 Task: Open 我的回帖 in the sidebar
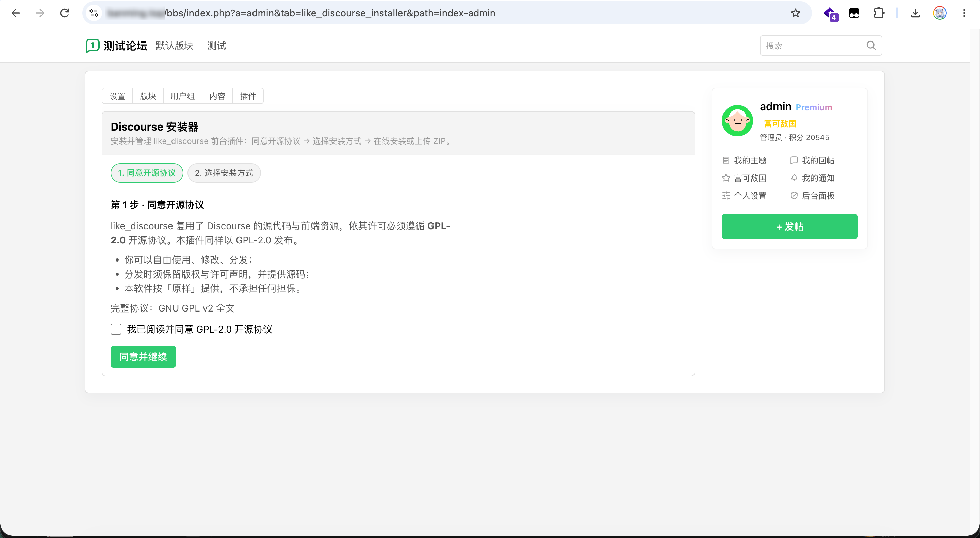[x=812, y=160]
